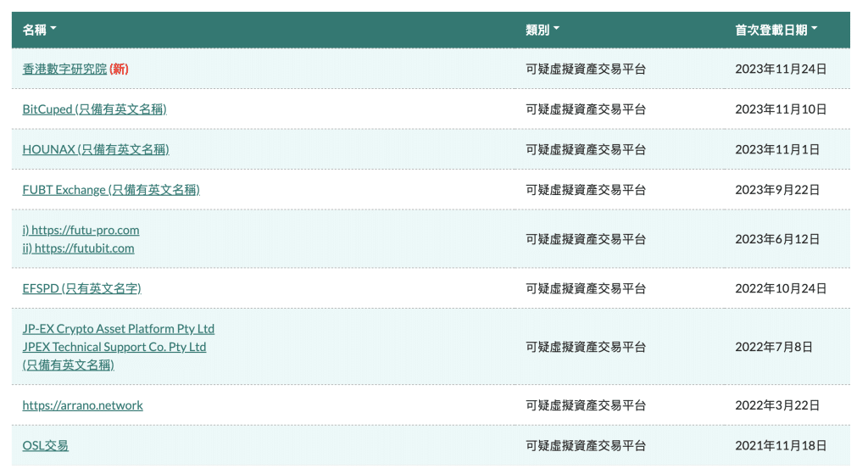Viewport: 868px width, 474px height.
Task: Click 可疑虛擬資產交易平台 cell in OSL交易 row
Action: [586, 445]
